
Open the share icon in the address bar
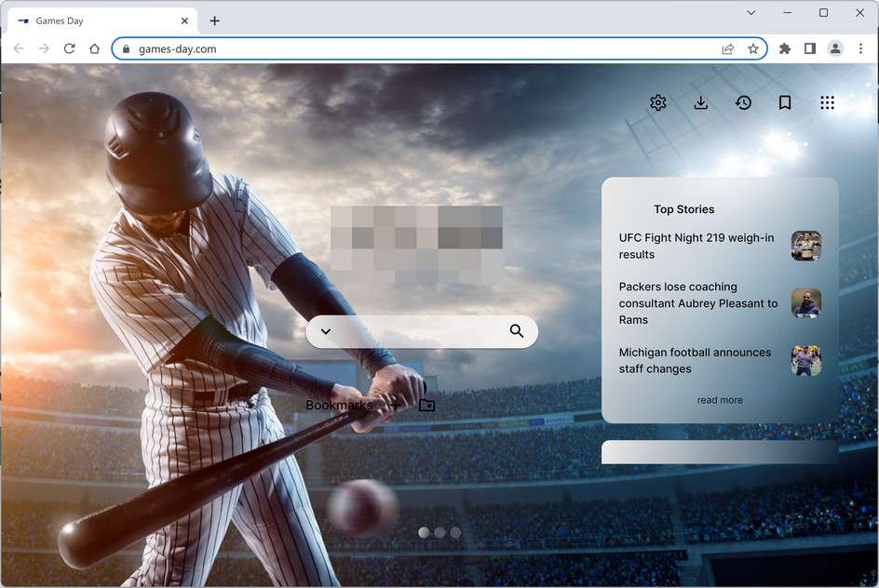click(728, 48)
